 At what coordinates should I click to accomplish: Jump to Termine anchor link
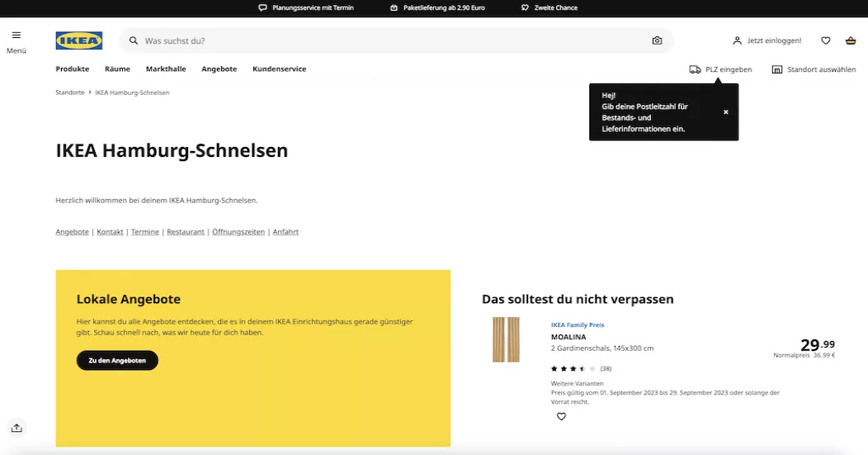click(x=145, y=232)
